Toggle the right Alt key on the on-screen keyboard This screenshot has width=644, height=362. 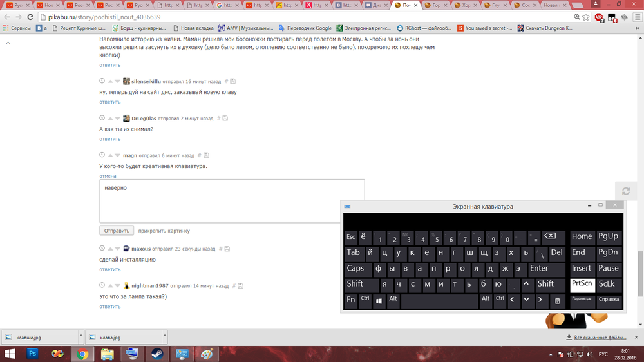[x=486, y=300]
